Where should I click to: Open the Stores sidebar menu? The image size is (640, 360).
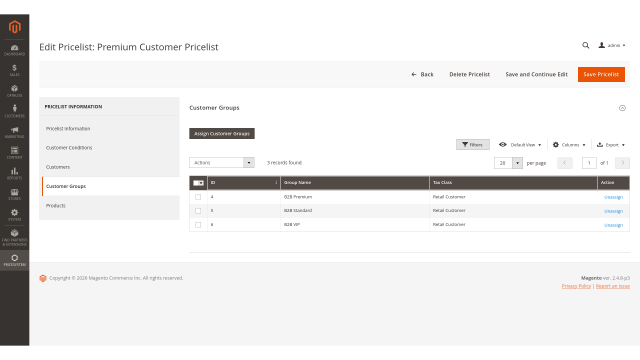point(15,194)
